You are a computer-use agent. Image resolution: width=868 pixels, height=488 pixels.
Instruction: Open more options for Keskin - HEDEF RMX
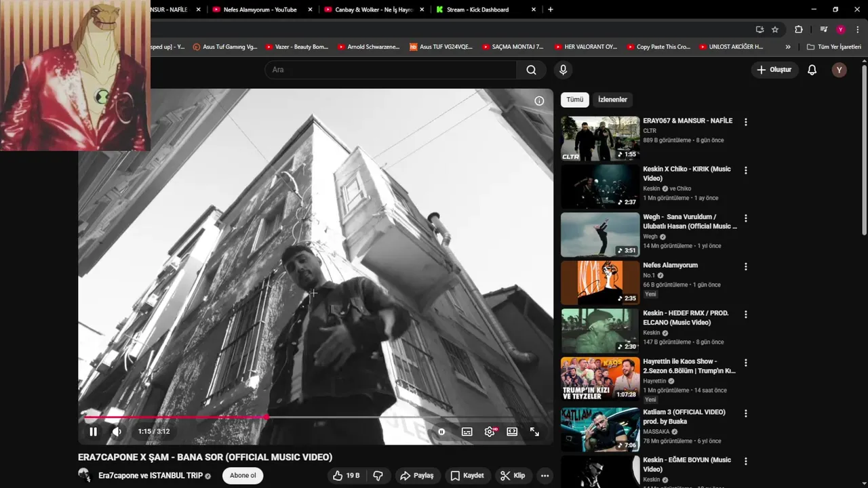pos(746,314)
